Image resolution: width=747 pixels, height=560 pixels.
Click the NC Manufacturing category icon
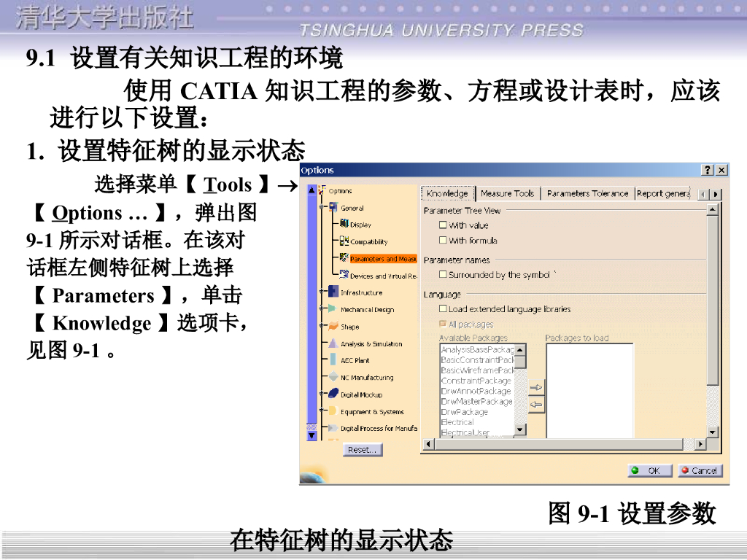coord(333,377)
